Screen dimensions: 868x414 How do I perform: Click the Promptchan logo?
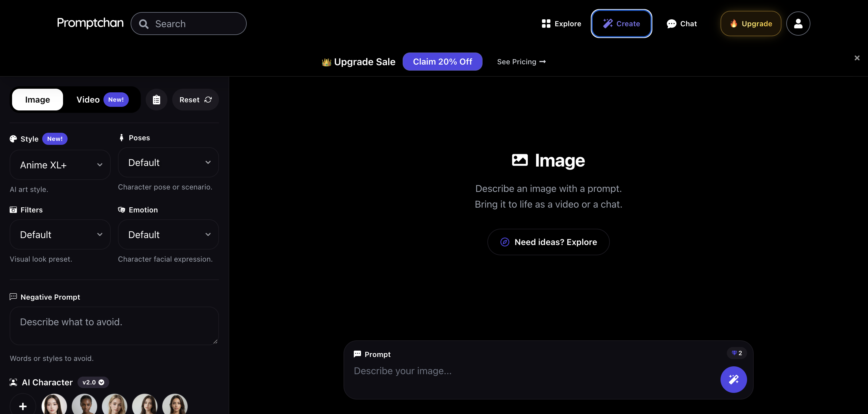[x=90, y=23]
